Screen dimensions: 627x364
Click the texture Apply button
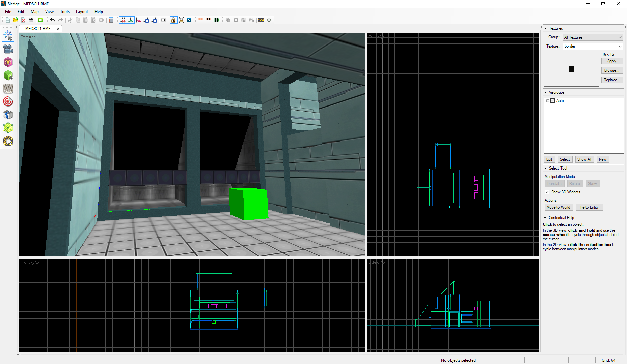coord(612,61)
